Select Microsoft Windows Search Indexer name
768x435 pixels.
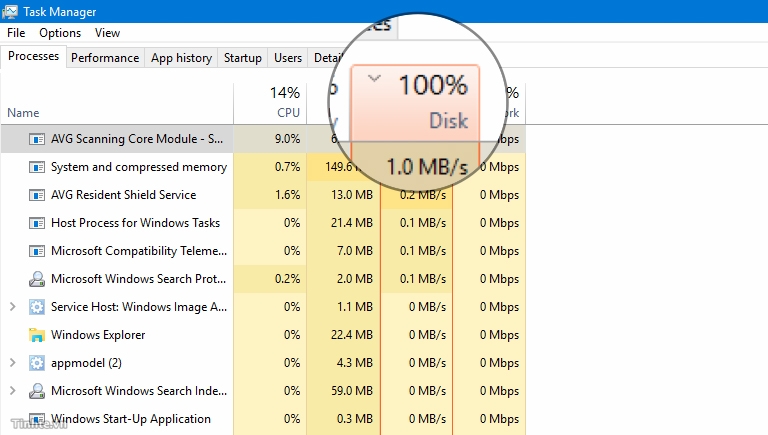139,391
